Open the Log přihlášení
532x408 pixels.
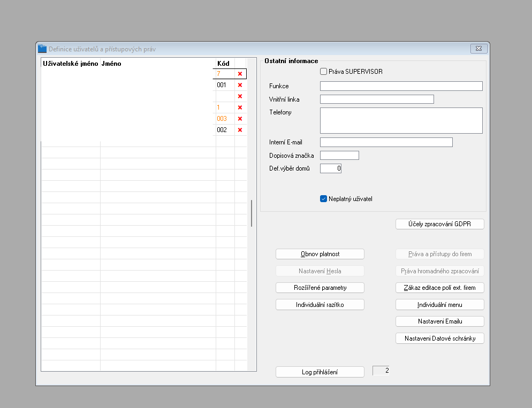pos(320,372)
